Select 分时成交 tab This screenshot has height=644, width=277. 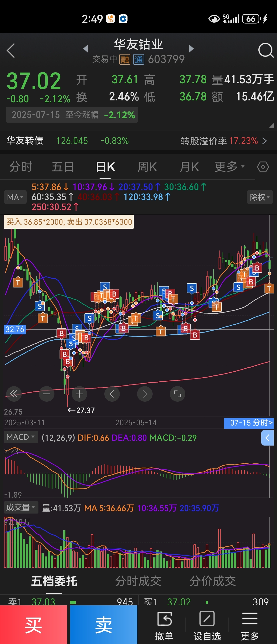(138, 581)
